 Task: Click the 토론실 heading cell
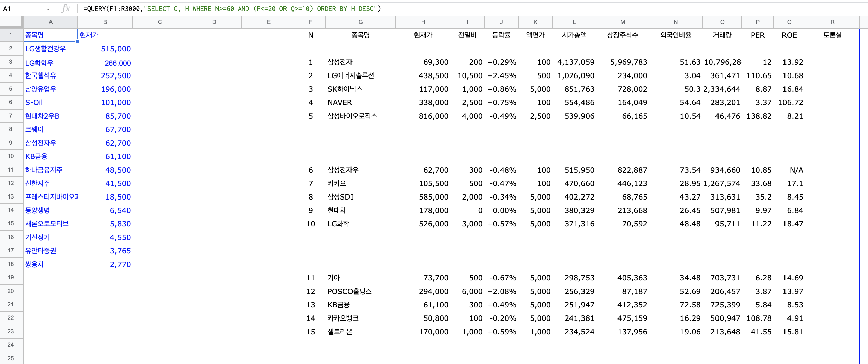pos(832,35)
